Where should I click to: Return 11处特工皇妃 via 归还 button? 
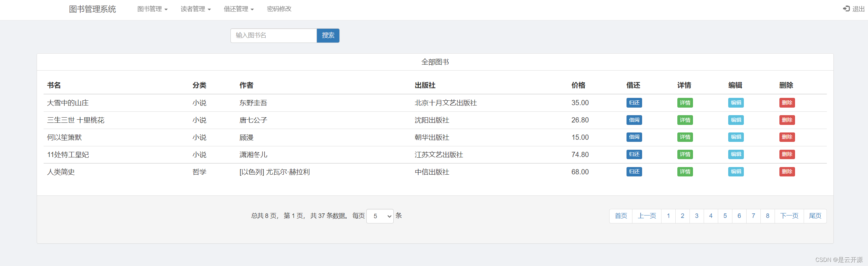coord(634,155)
